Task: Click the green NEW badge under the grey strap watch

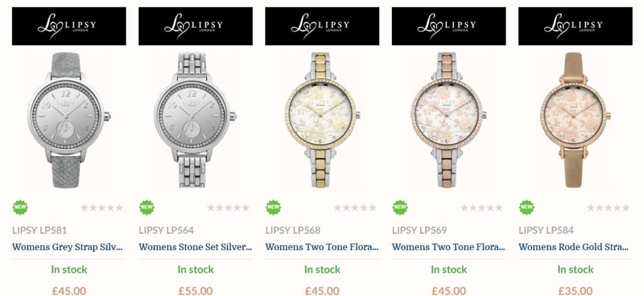Action: coord(20,208)
